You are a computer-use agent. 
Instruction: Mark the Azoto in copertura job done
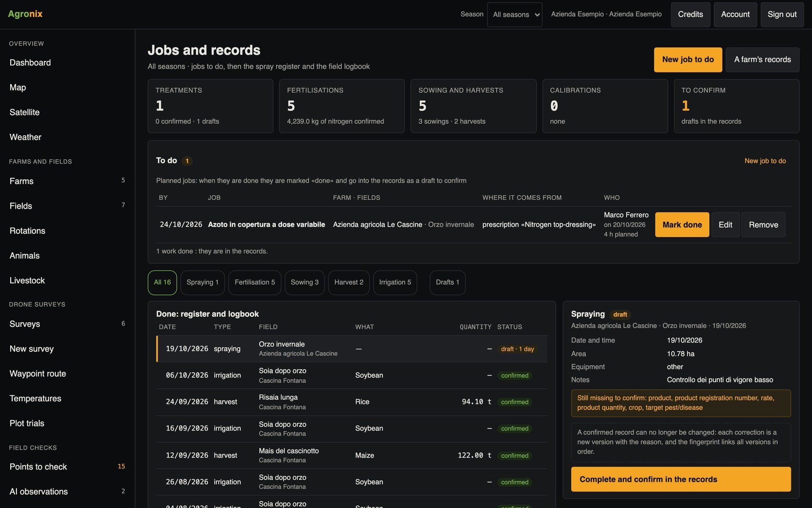(682, 225)
